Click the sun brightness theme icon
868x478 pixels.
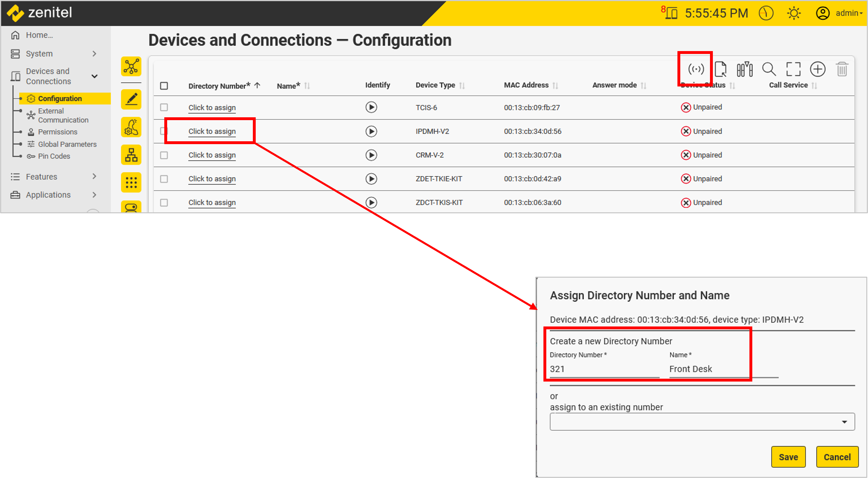[793, 13]
